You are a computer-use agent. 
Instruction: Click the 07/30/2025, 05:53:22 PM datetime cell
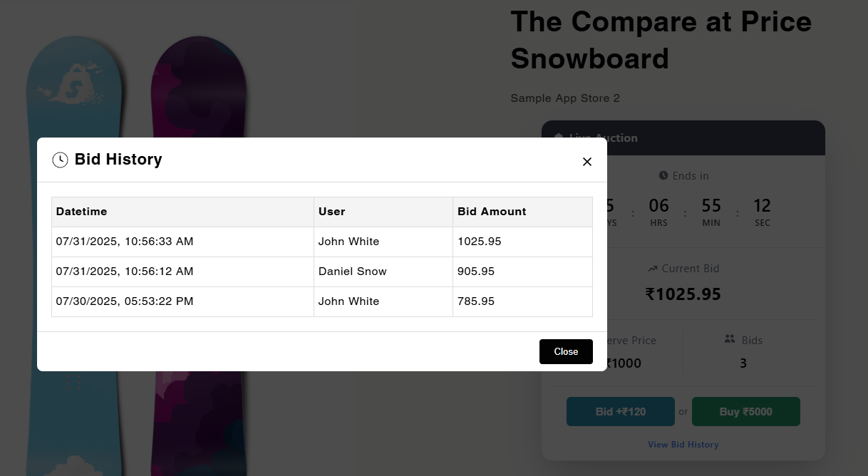click(124, 301)
